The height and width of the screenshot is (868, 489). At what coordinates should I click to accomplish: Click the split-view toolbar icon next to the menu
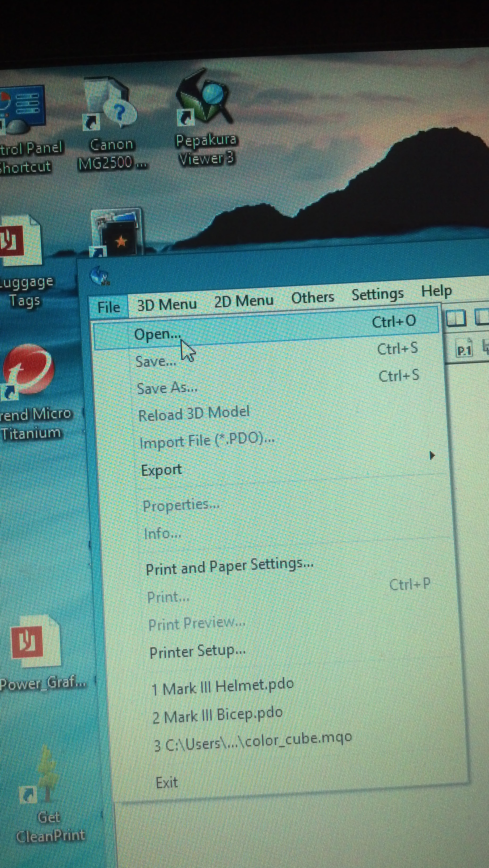tap(456, 318)
